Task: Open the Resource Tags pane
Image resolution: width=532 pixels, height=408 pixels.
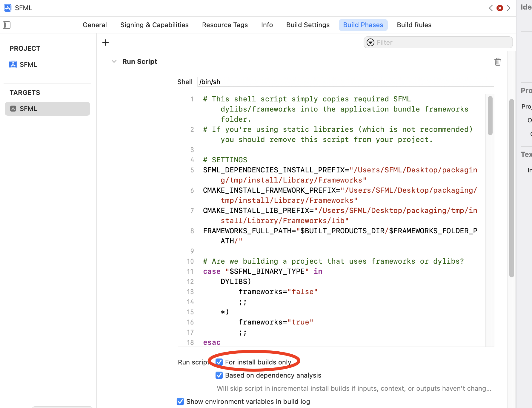Action: (x=225, y=25)
